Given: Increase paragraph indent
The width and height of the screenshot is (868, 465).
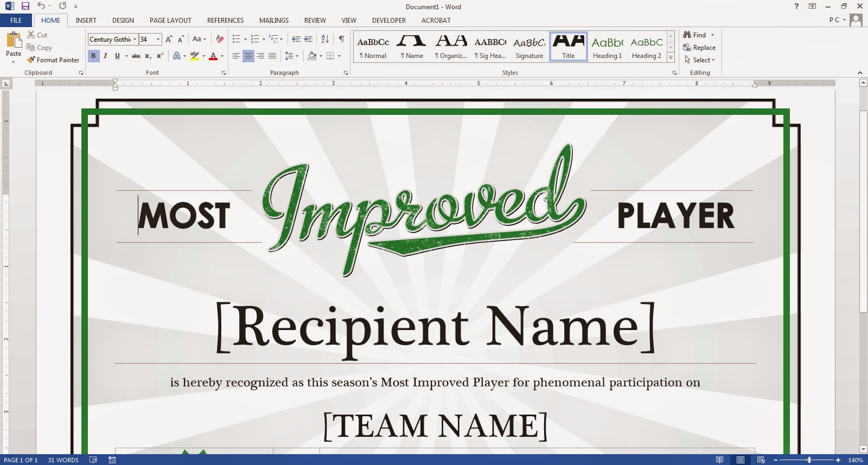Looking at the screenshot, I should [x=308, y=39].
